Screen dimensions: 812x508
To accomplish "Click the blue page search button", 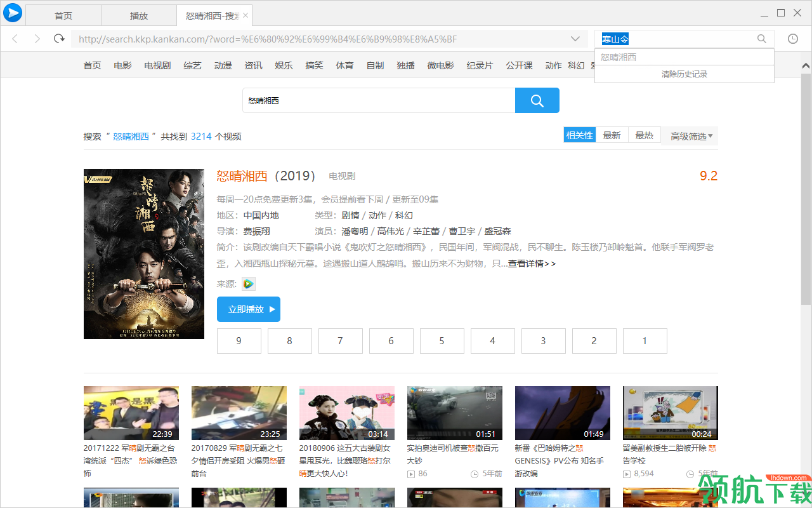I will (537, 100).
